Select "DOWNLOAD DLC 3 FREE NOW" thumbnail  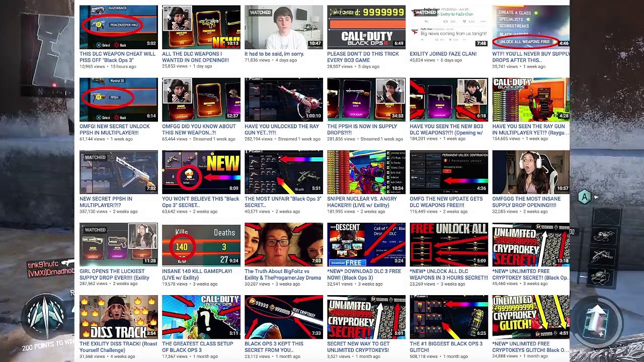pos(366,244)
